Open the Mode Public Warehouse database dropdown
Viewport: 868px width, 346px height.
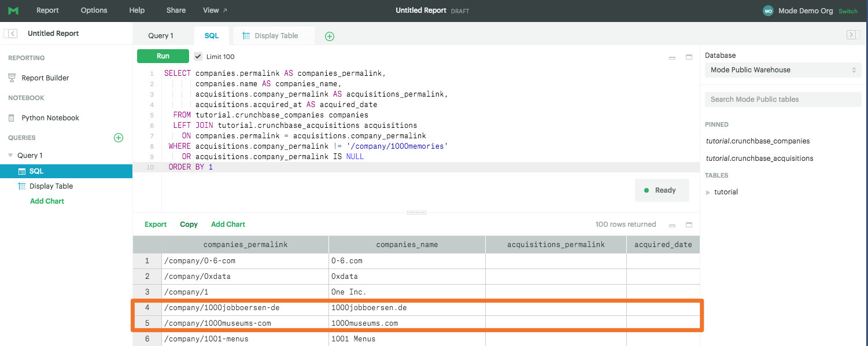[782, 69]
